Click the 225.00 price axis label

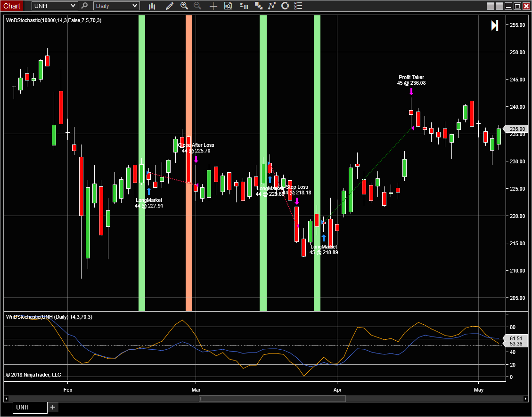pyautogui.click(x=517, y=189)
